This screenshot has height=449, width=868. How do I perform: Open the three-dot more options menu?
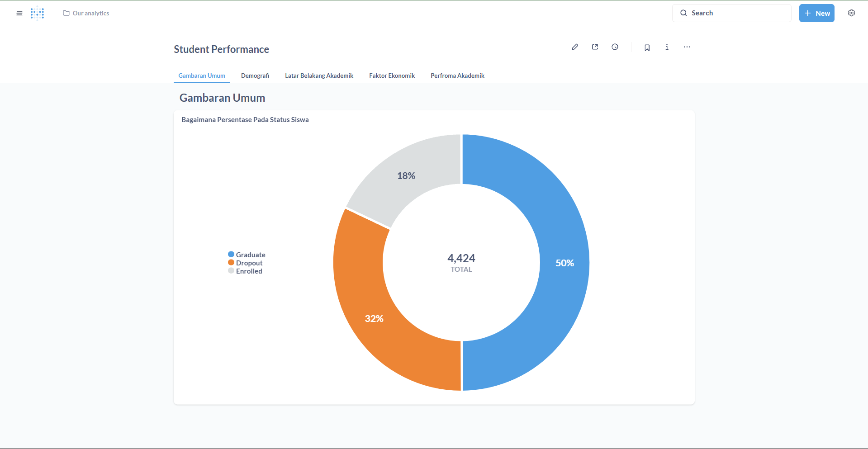click(687, 47)
